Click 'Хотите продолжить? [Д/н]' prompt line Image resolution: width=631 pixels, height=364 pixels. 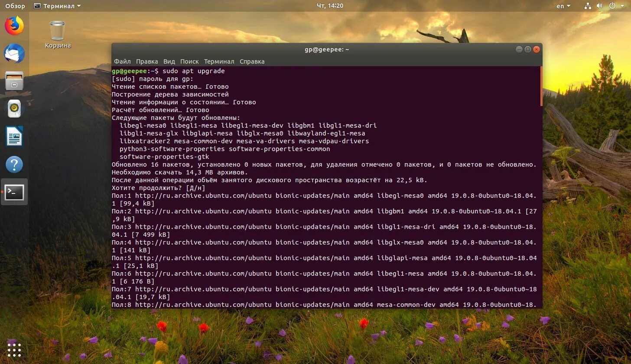[x=158, y=188]
